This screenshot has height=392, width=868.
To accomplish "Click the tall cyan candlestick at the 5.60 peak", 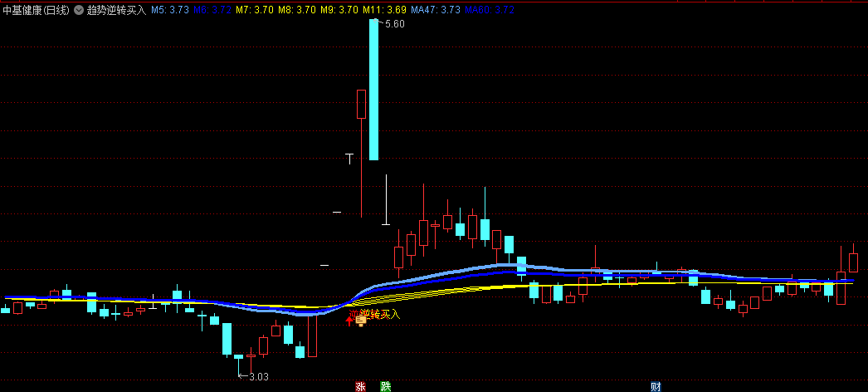I will (x=373, y=90).
